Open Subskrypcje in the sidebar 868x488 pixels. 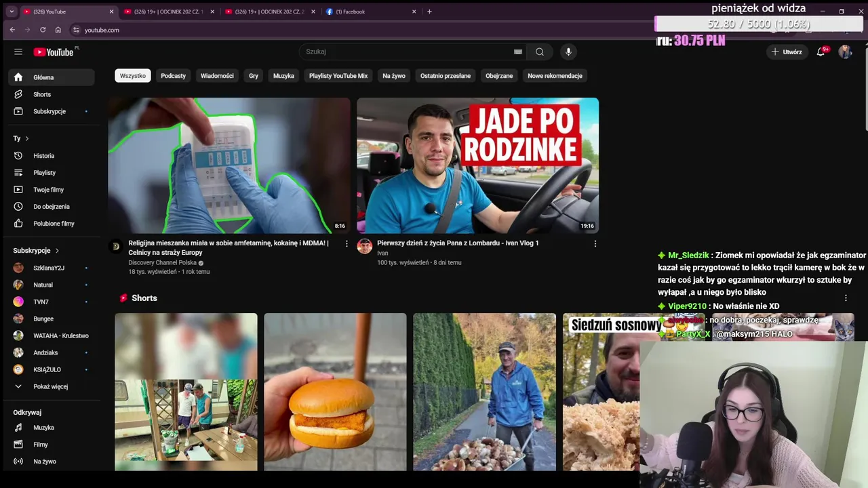pyautogui.click(x=52, y=111)
